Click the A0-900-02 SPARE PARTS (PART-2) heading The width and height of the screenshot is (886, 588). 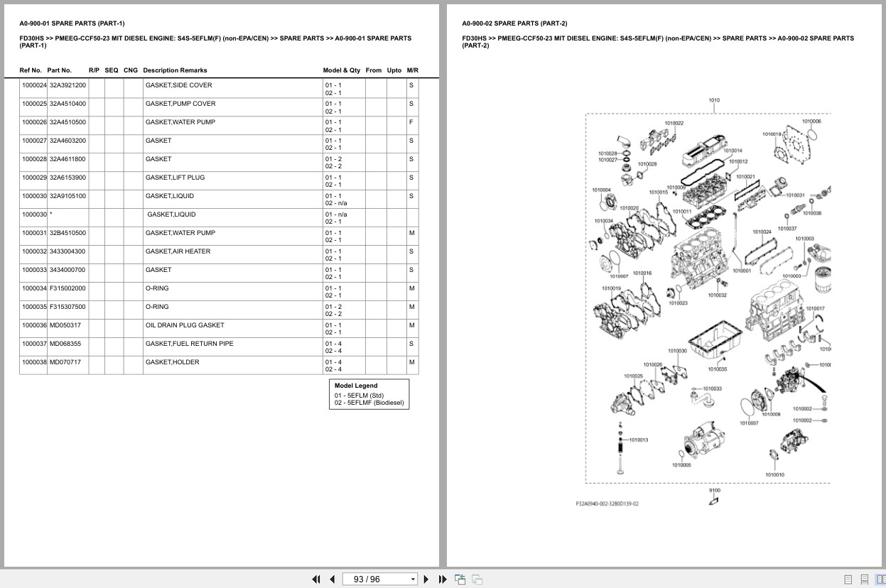click(514, 23)
